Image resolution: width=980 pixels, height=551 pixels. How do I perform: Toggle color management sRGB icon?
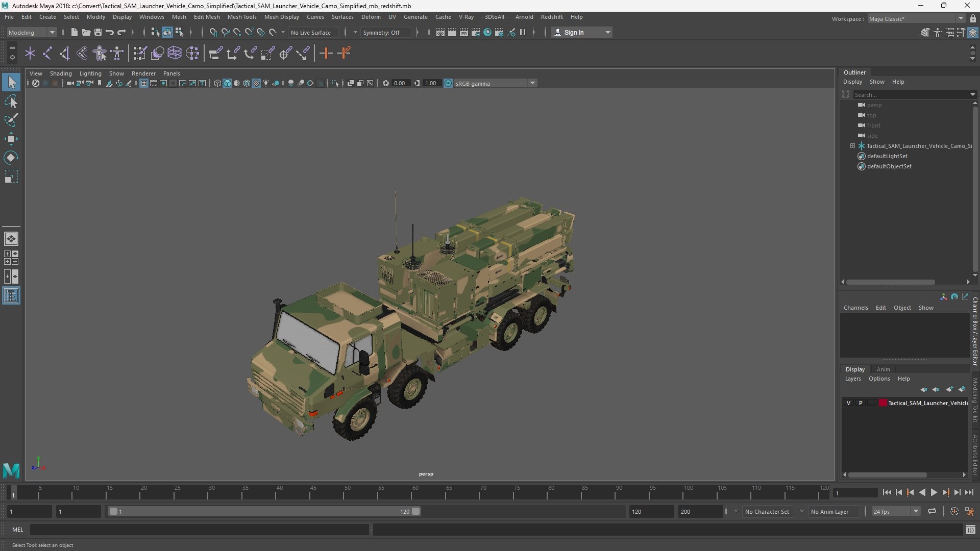[448, 83]
